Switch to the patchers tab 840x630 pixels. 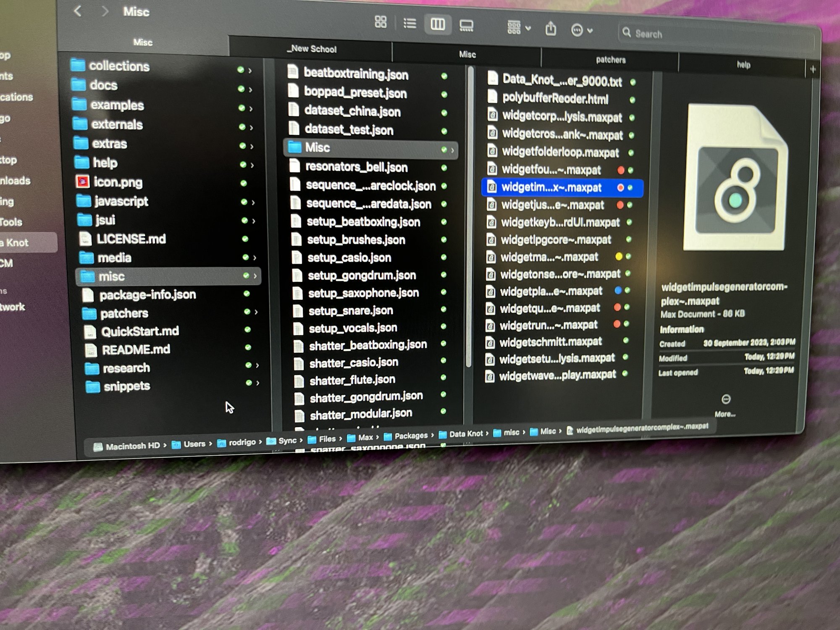610,60
